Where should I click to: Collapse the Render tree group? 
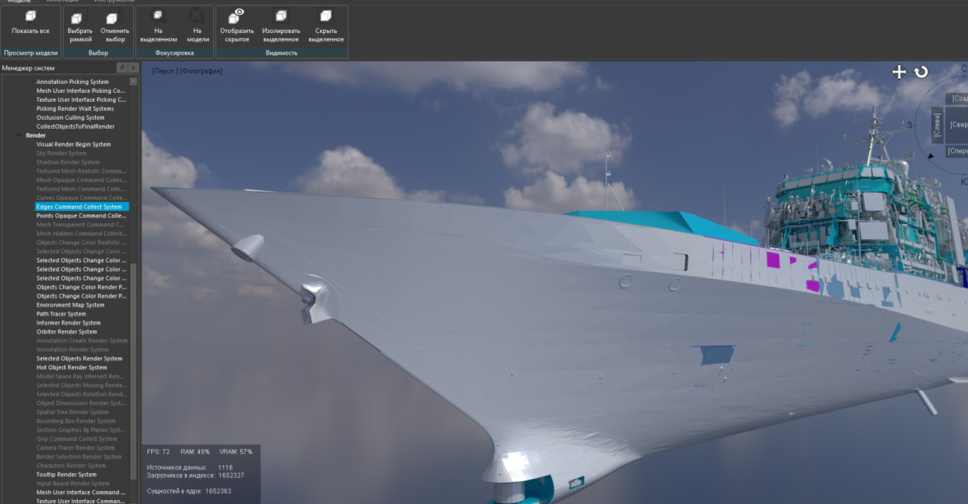[x=20, y=135]
